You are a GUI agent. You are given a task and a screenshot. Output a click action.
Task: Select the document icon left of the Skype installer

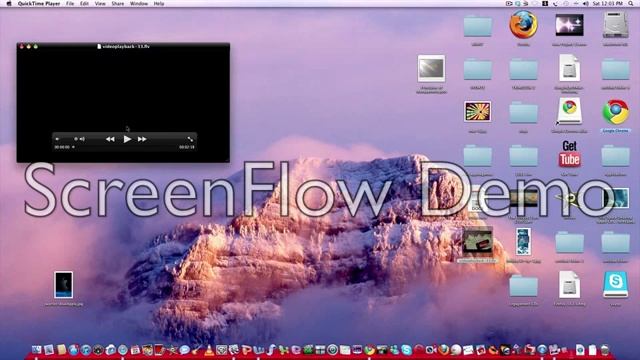(x=569, y=284)
